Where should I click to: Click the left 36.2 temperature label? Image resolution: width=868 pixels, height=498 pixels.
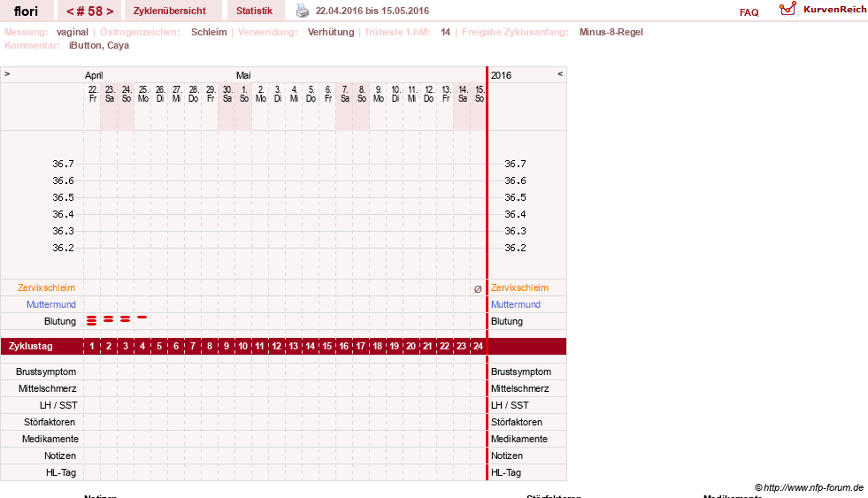(x=63, y=248)
